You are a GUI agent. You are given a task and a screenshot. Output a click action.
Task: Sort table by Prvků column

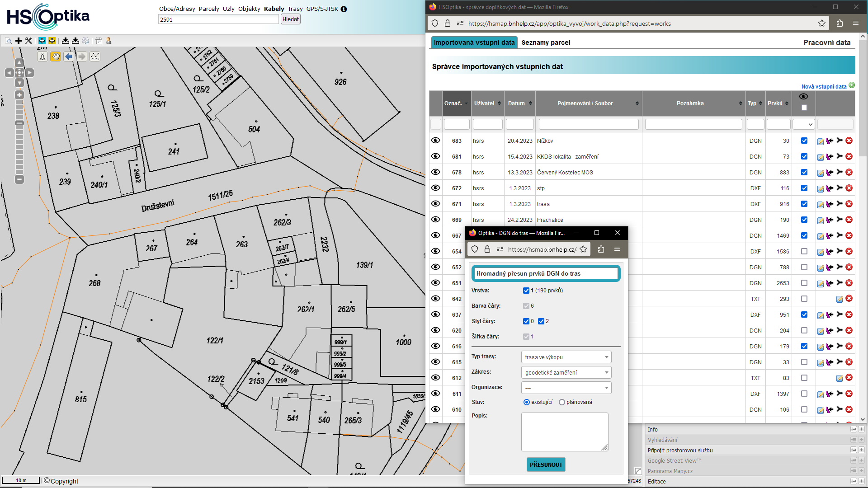[778, 103]
